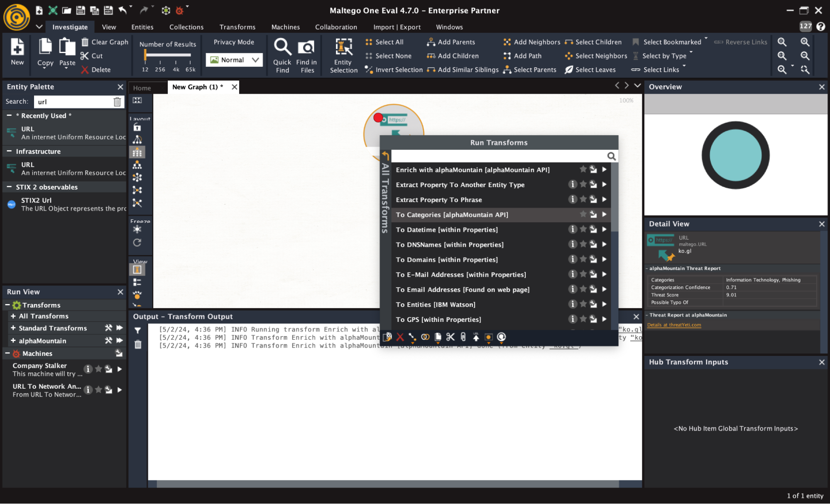
Task: Click the refresh layout icon in sidebar
Action: tap(137, 243)
